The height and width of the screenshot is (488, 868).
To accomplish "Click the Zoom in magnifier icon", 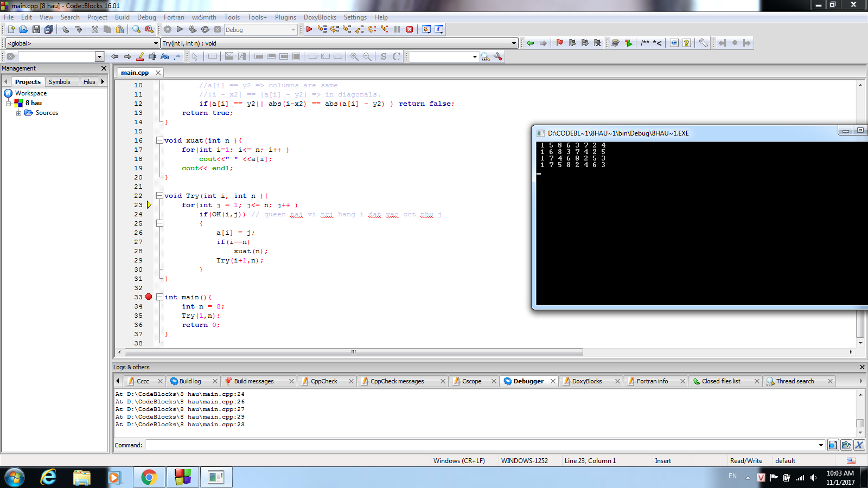I will point(354,56).
